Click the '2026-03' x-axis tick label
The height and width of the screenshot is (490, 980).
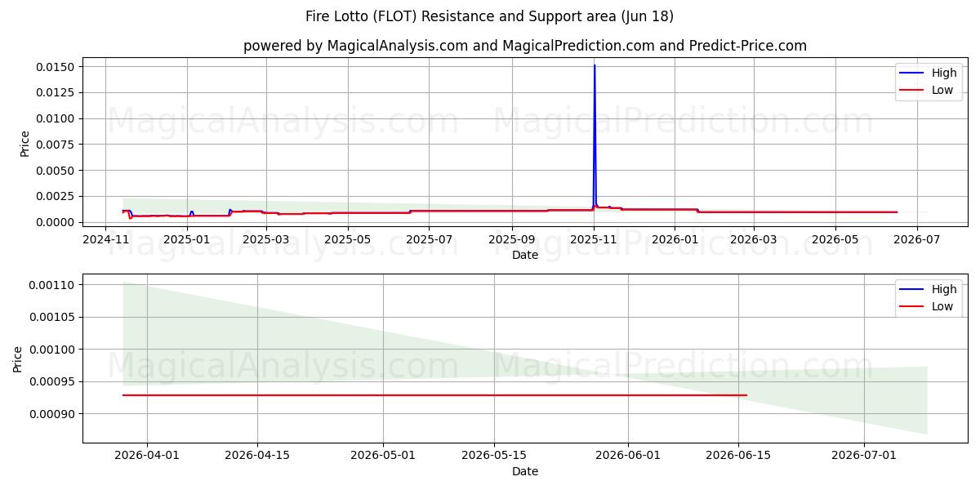tap(753, 239)
